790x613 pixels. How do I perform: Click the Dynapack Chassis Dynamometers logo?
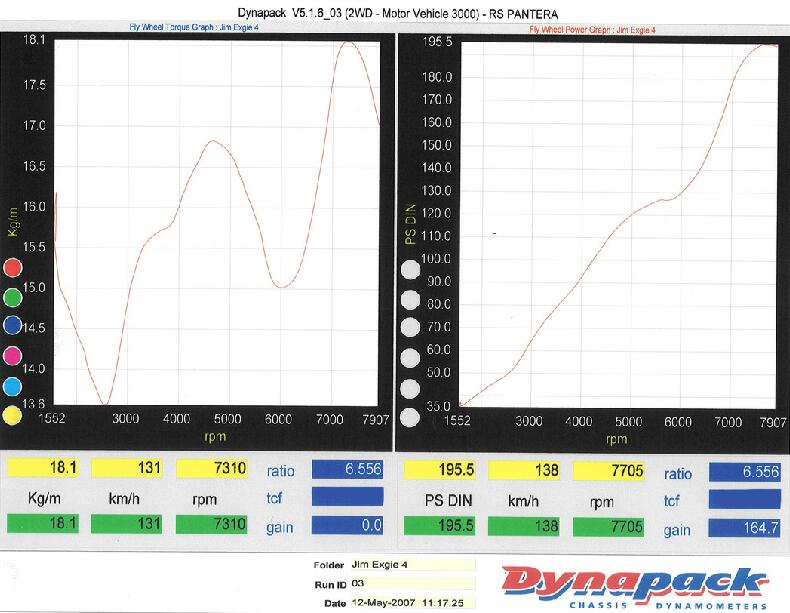[x=635, y=587]
